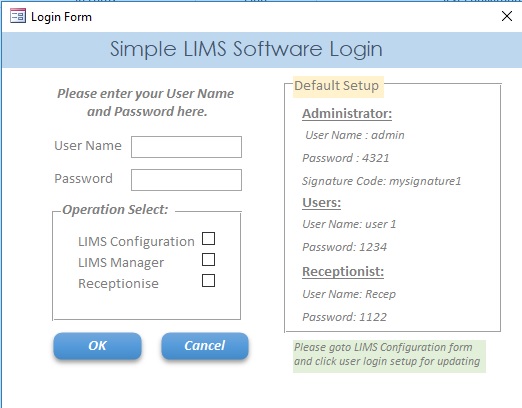This screenshot has height=408, width=522.
Task: Click the Users heading
Action: tap(322, 203)
